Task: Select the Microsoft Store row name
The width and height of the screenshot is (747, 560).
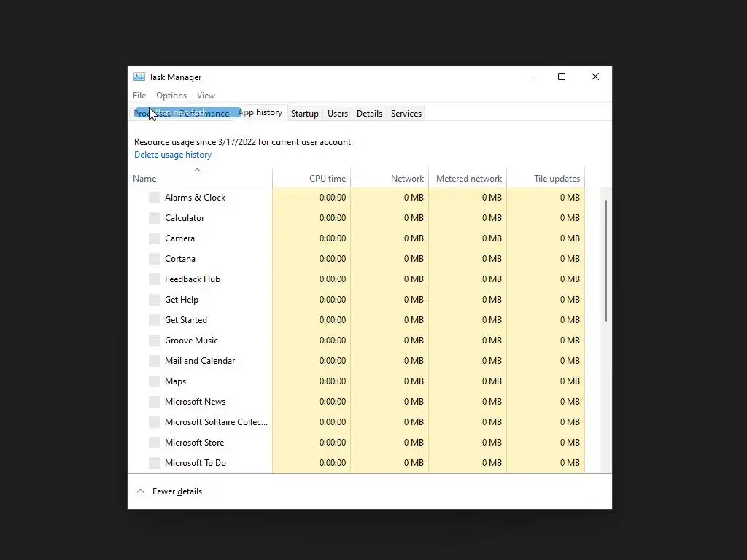Action: pos(194,443)
